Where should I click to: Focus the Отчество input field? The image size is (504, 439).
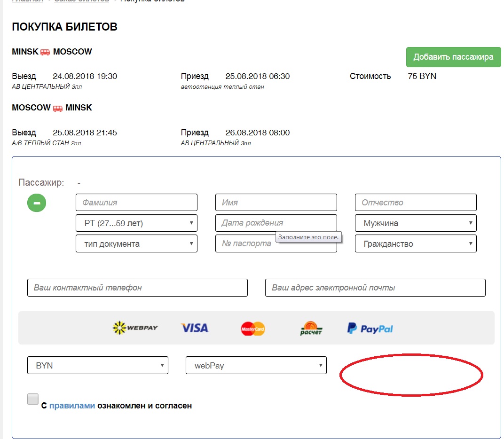click(416, 203)
